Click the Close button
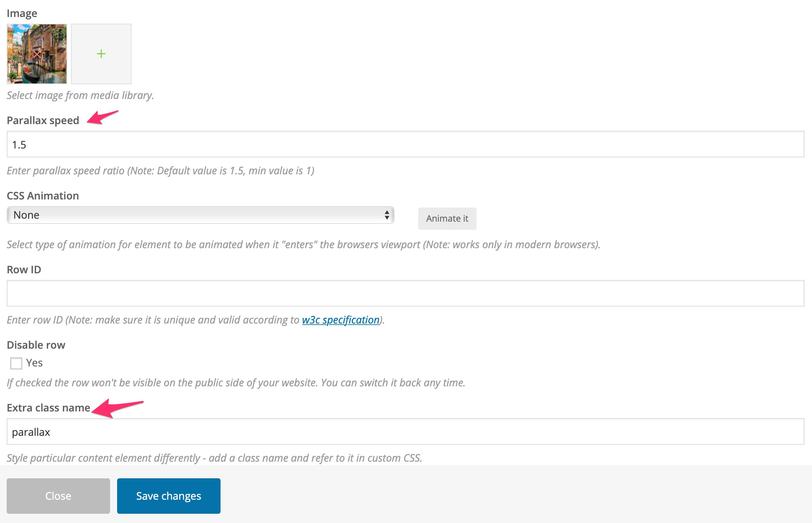This screenshot has height=523, width=812. [x=58, y=496]
